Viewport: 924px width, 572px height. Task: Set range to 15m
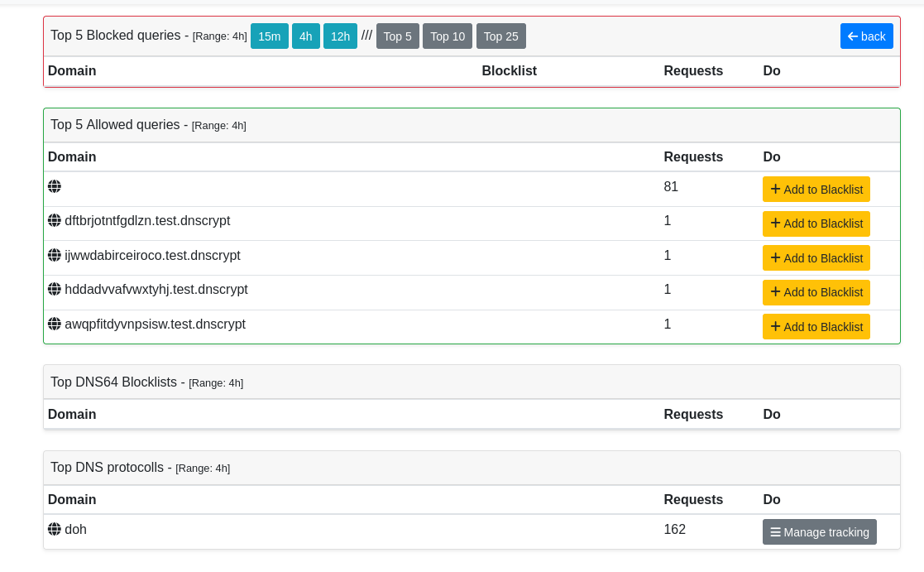point(269,36)
